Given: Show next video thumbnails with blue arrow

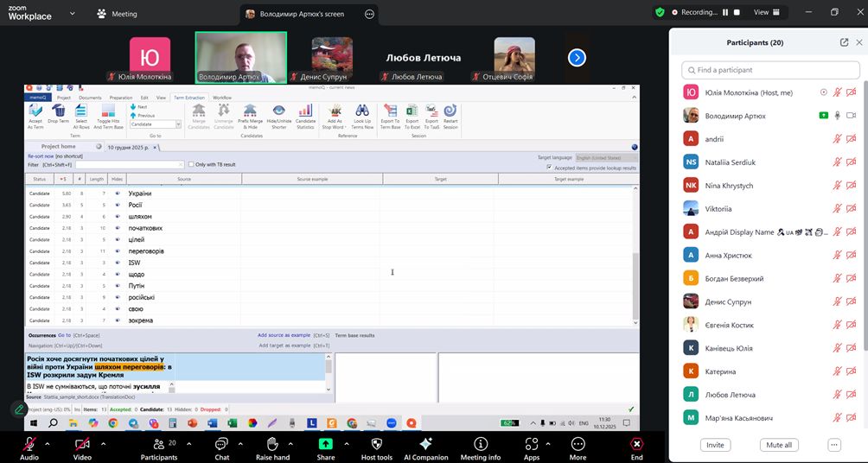Looking at the screenshot, I should pyautogui.click(x=577, y=58).
